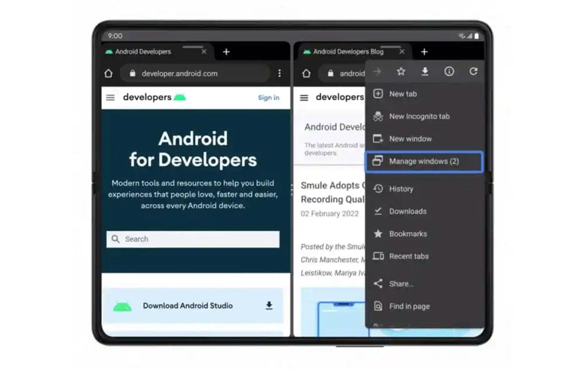The width and height of the screenshot is (588, 369).
Task: Close the Android Developers Blog tab
Action: click(402, 52)
